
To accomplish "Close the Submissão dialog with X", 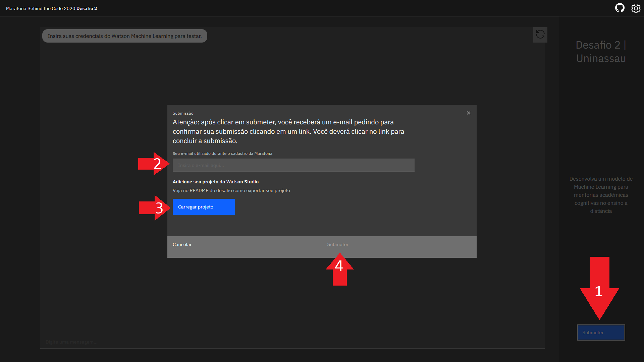I will 468,113.
